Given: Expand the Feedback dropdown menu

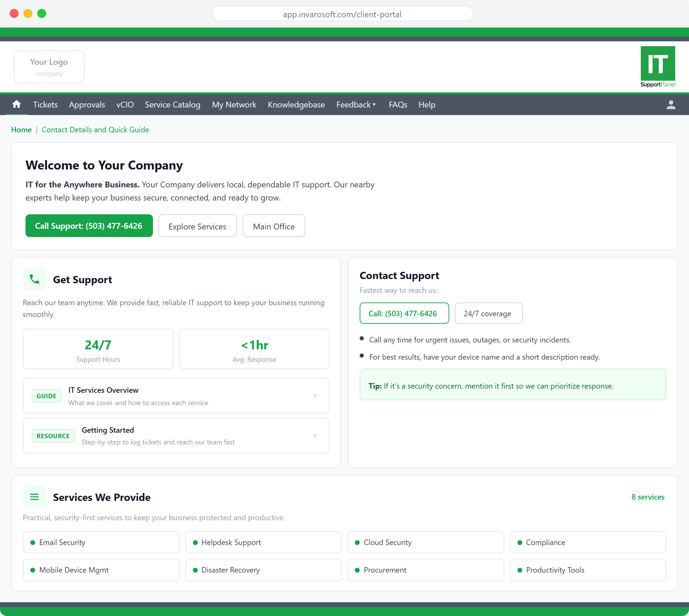Looking at the screenshot, I should (x=356, y=105).
